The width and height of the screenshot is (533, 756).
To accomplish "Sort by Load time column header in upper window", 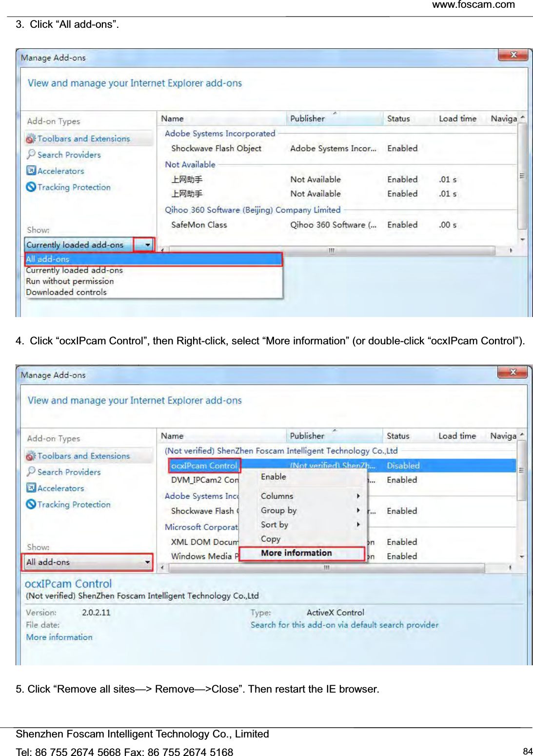I will coord(461,119).
